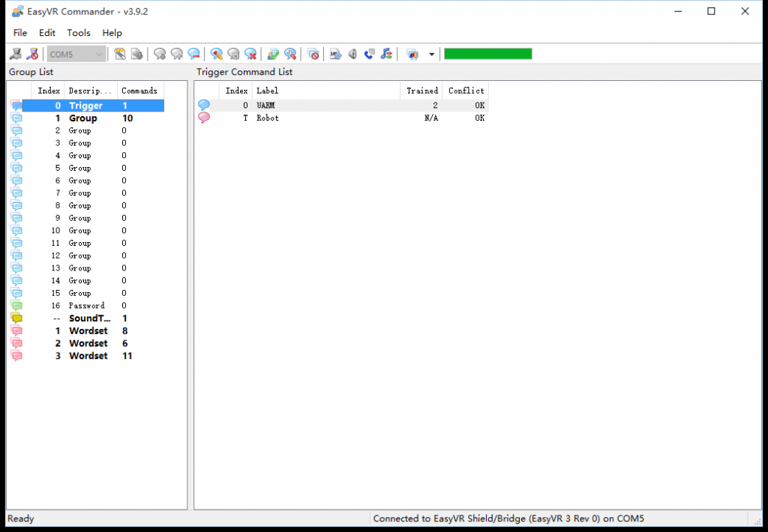
Task: Open the File menu
Action: [20, 33]
